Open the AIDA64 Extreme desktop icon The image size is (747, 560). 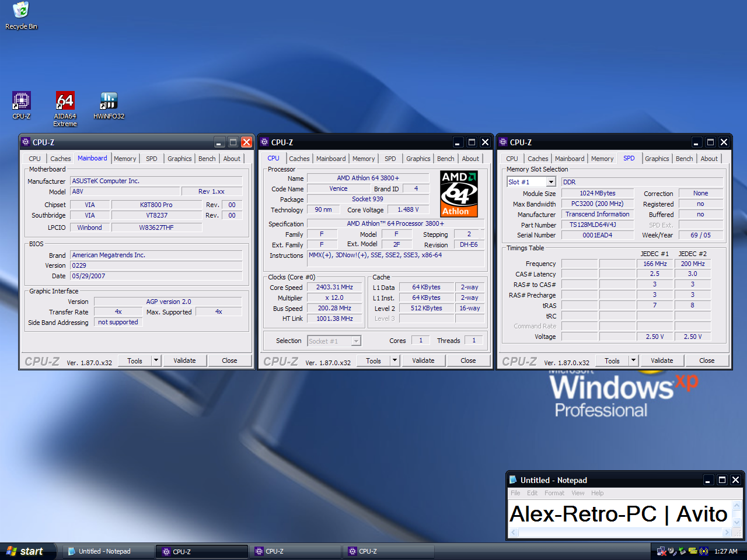click(x=65, y=101)
